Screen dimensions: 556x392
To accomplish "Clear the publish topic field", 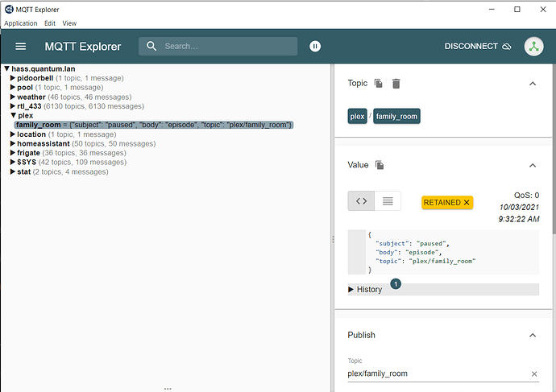I will [534, 374].
